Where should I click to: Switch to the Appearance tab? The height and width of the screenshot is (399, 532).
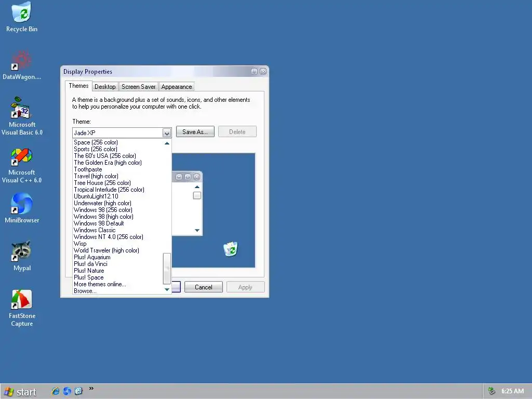(x=177, y=87)
